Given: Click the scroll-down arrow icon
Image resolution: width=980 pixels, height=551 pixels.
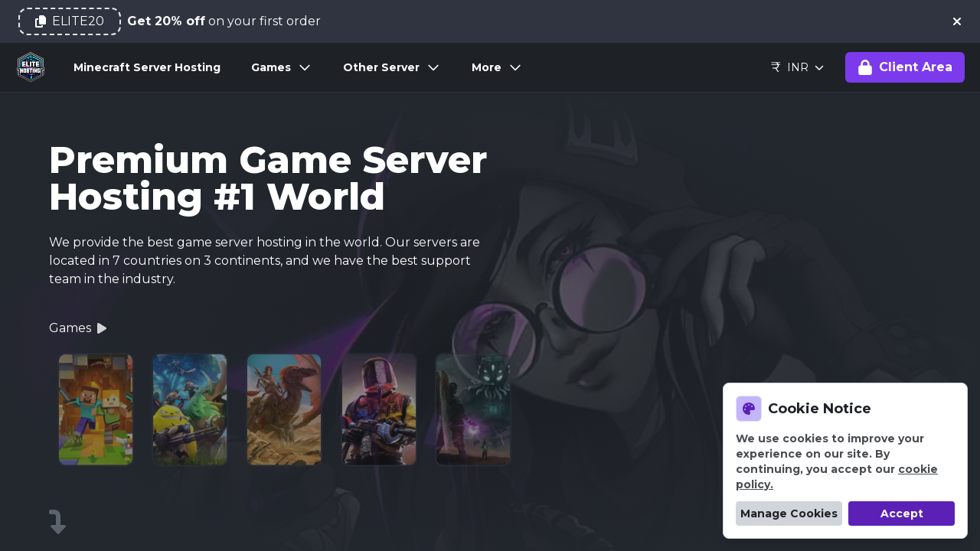Looking at the screenshot, I should (x=57, y=522).
